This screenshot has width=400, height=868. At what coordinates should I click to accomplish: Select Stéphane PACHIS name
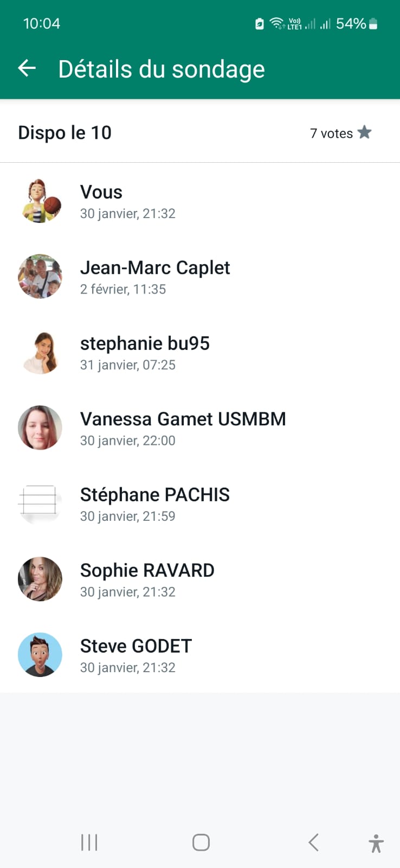155,495
